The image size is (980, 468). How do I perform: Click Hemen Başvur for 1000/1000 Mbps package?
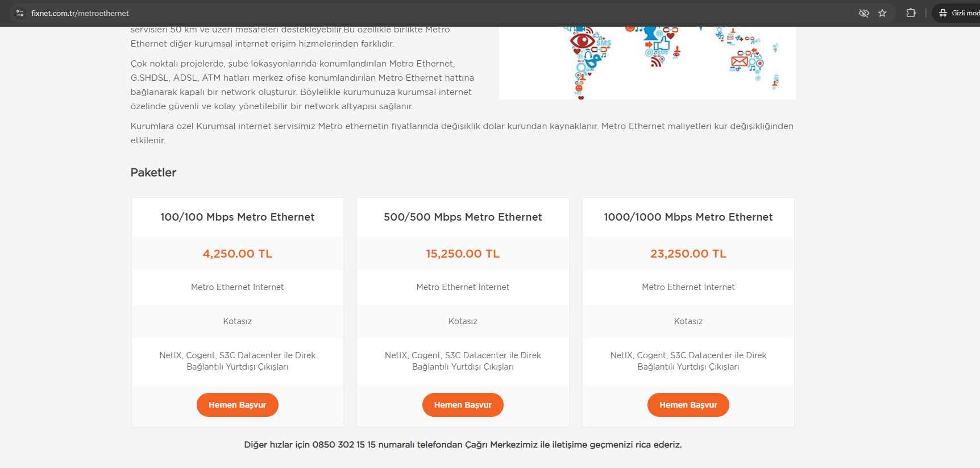pos(688,405)
